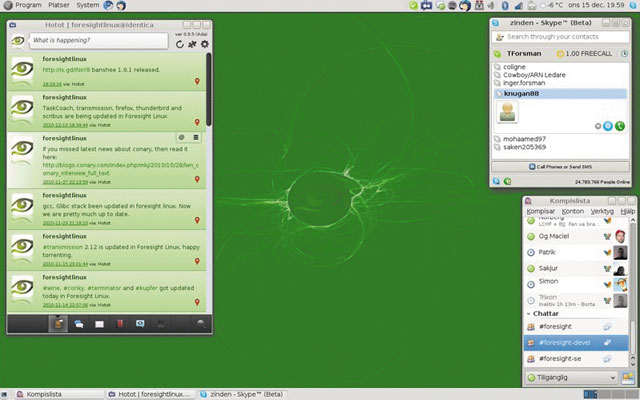Screen dimensions: 640x400
Task: Open Kompisar menu in Kompislista
Action: tap(541, 211)
